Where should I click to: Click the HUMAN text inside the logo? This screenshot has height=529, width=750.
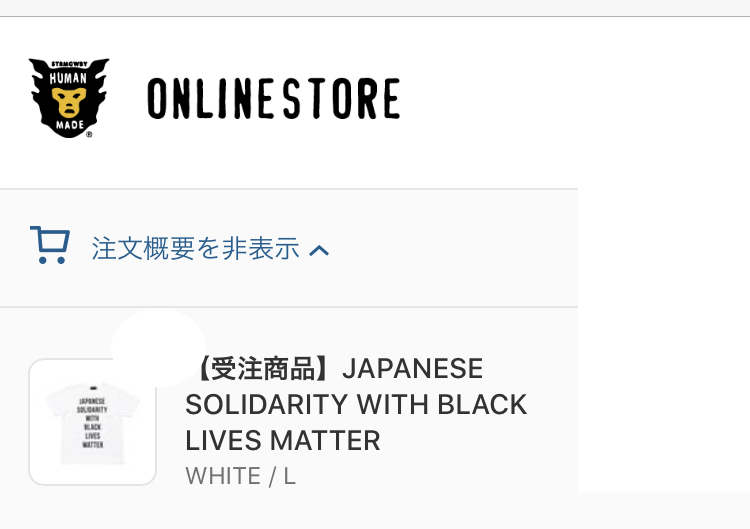click(x=68, y=78)
